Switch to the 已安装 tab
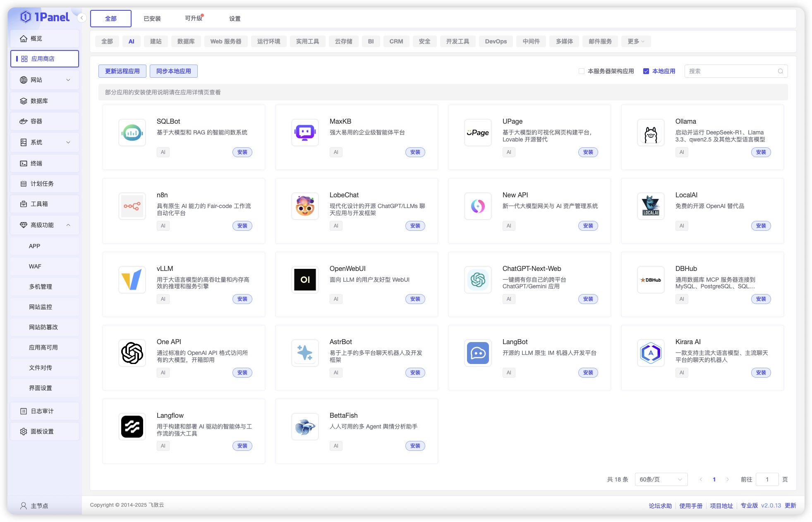812x522 pixels. [x=152, y=18]
